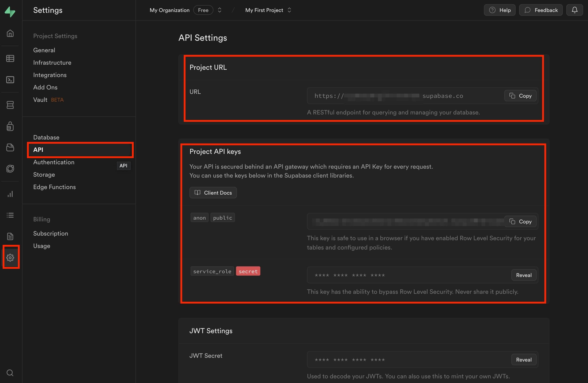Click the 'service_role' tag label
Screen dimensions: 588x383
212,271
